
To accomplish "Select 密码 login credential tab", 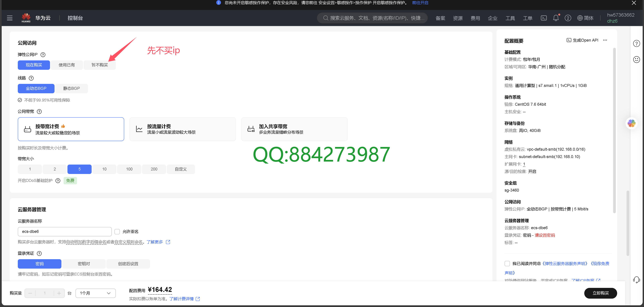I will (x=39, y=264).
